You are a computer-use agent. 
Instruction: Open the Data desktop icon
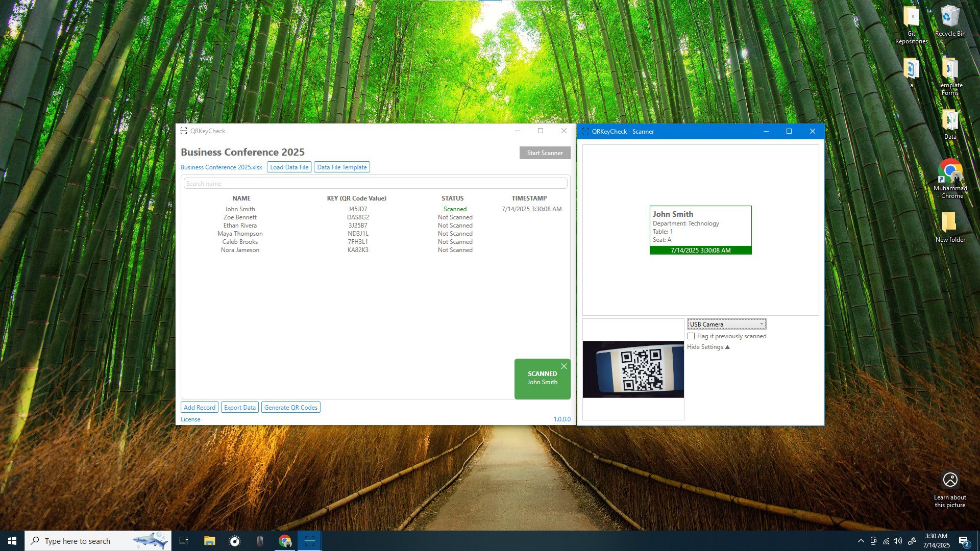coord(949,121)
